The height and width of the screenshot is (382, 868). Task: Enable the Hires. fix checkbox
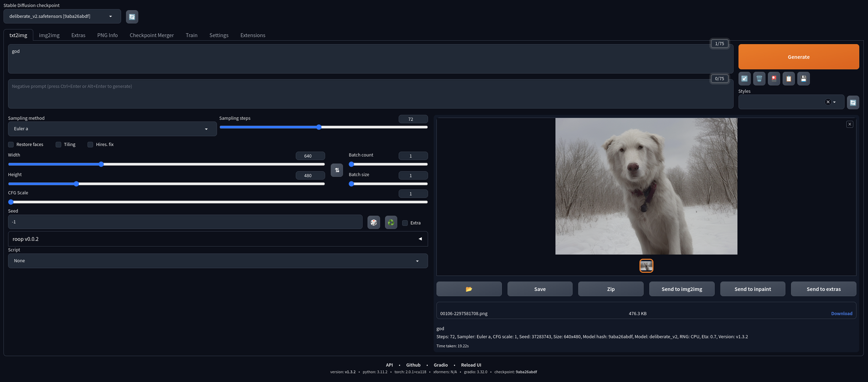pos(90,145)
